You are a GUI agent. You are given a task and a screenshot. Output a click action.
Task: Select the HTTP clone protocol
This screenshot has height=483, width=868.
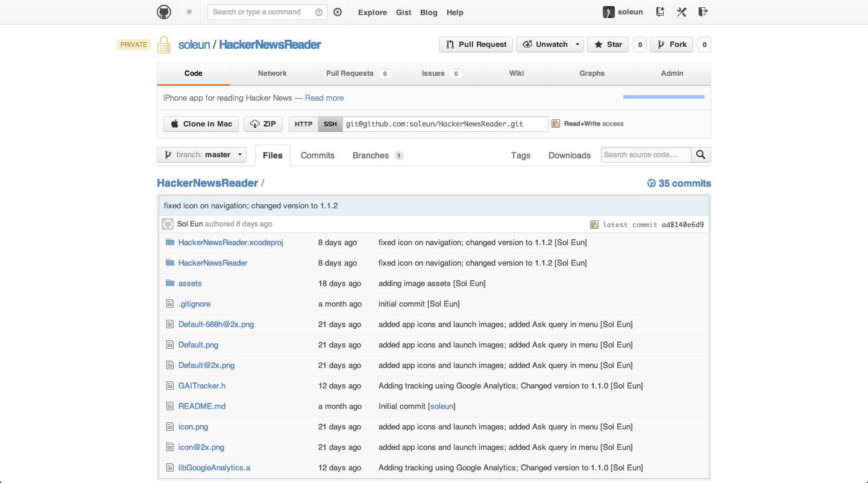pyautogui.click(x=303, y=124)
